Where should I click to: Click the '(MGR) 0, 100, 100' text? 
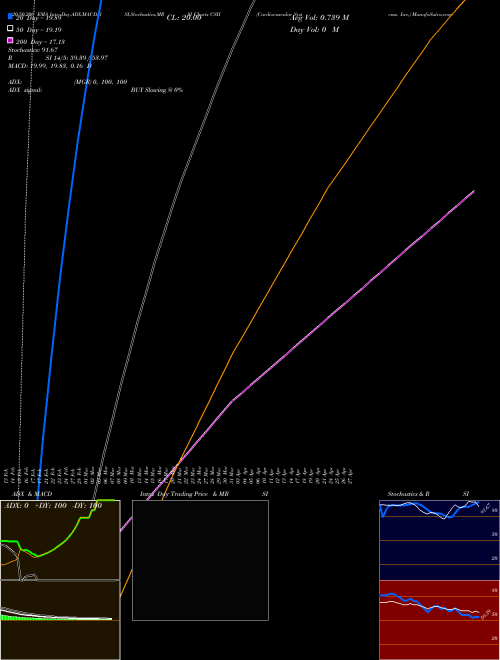point(101,82)
